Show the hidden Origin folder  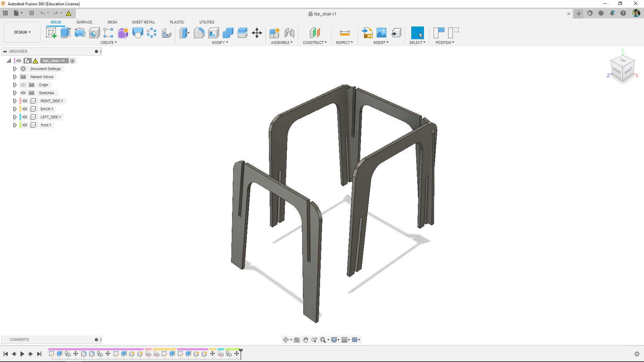coord(23,85)
